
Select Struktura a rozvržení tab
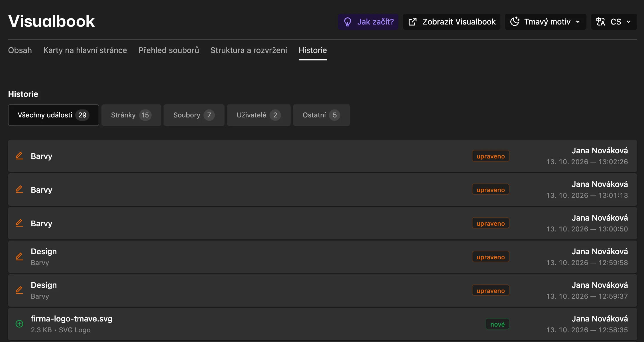click(249, 50)
